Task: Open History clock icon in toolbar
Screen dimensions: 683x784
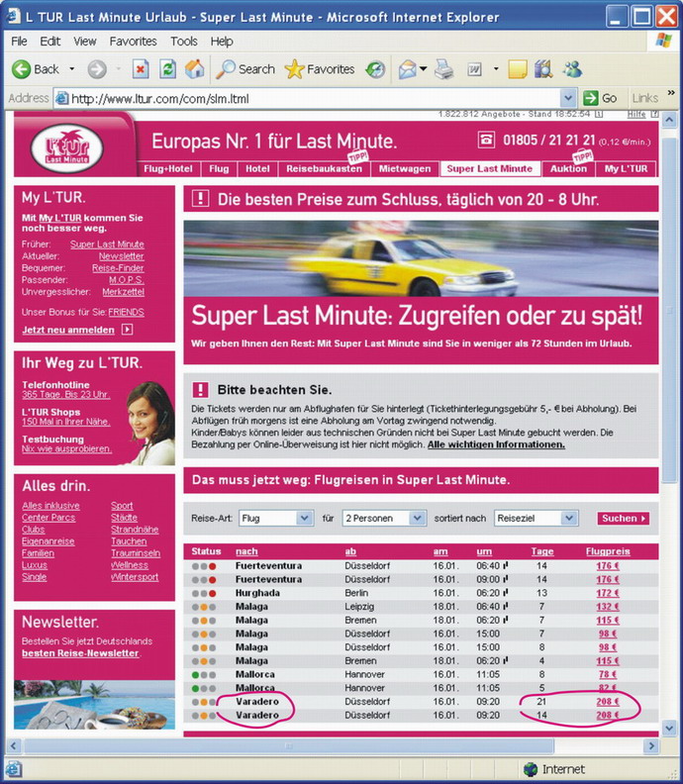Action: pos(375,69)
